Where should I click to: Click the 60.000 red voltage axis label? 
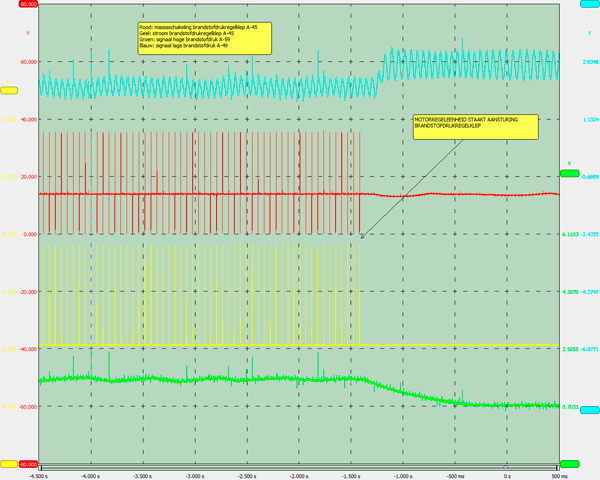pyautogui.click(x=27, y=61)
